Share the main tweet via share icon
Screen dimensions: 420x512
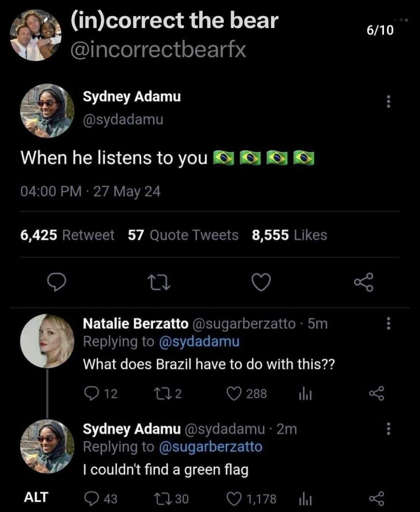tap(364, 282)
